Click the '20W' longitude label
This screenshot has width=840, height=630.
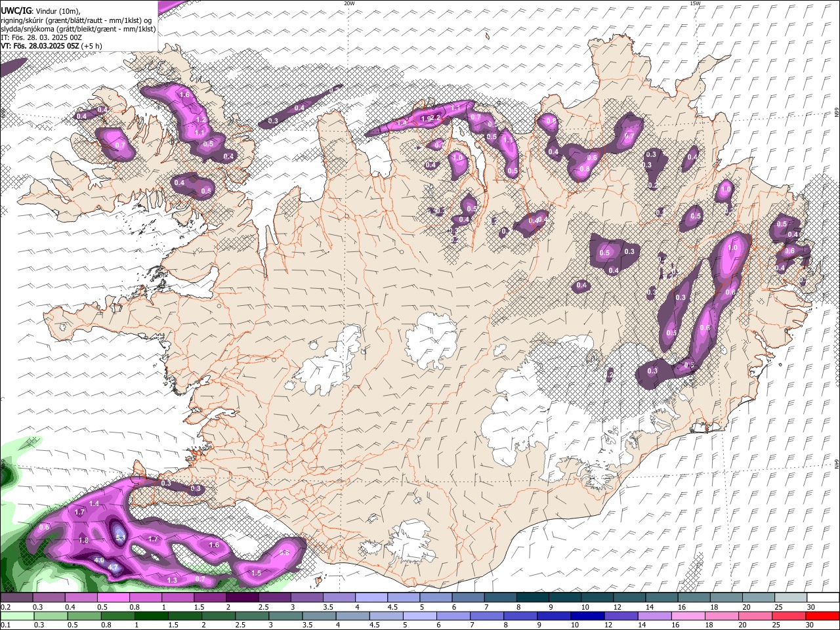pyautogui.click(x=349, y=3)
